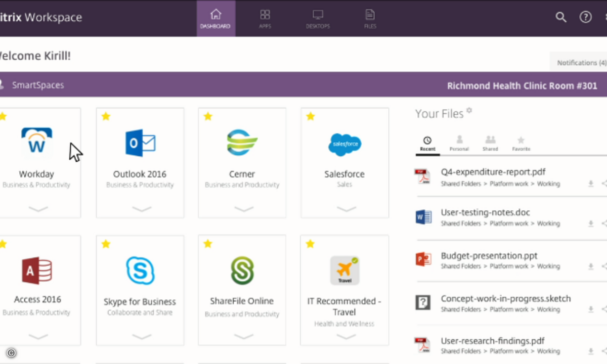607x364 pixels.
Task: Launch Outlook 2016 from its icon
Action: [140, 143]
